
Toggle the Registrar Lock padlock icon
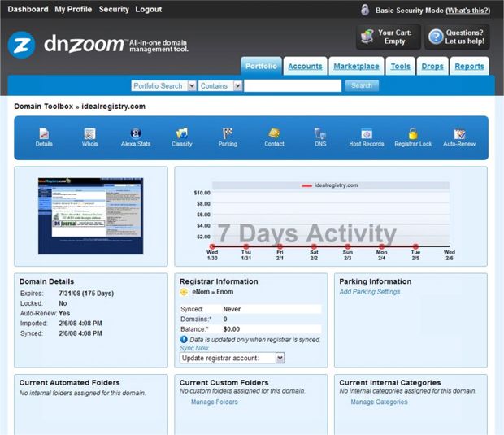[x=413, y=133]
